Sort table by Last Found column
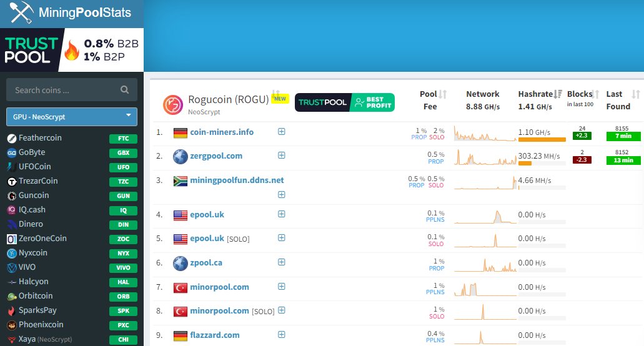Screen dimensions: 644x346 pos(636,94)
